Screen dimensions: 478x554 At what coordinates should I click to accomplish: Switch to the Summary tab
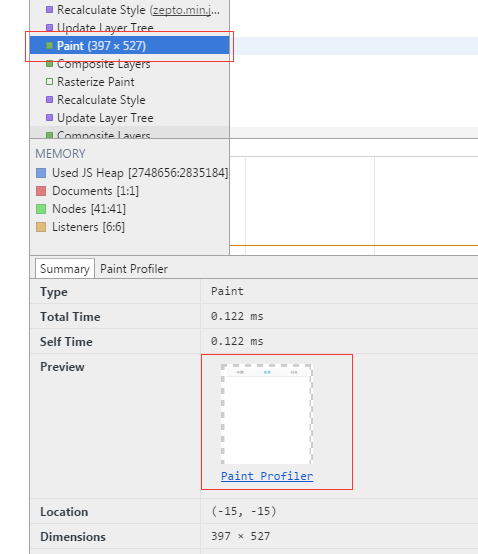[65, 269]
